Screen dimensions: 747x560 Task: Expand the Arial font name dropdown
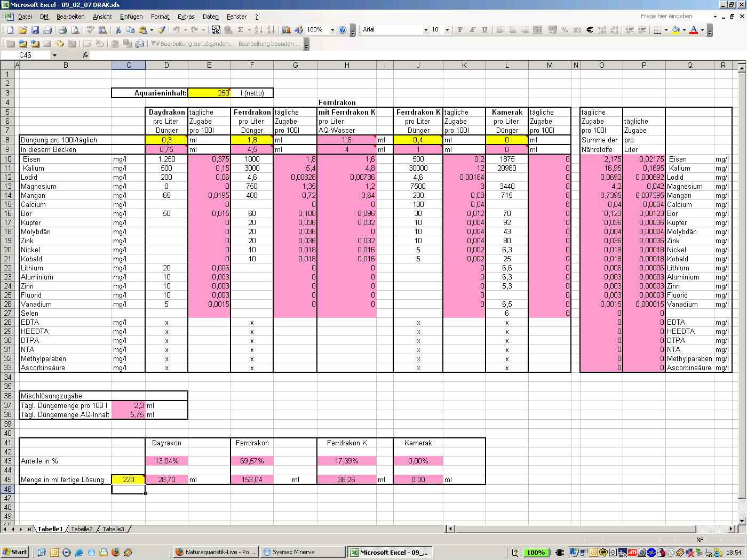pos(426,30)
